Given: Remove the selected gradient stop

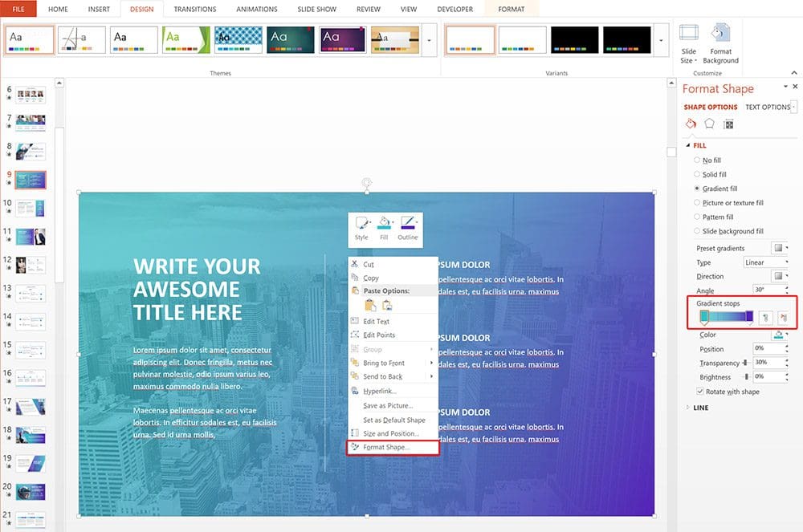Looking at the screenshot, I should (785, 319).
